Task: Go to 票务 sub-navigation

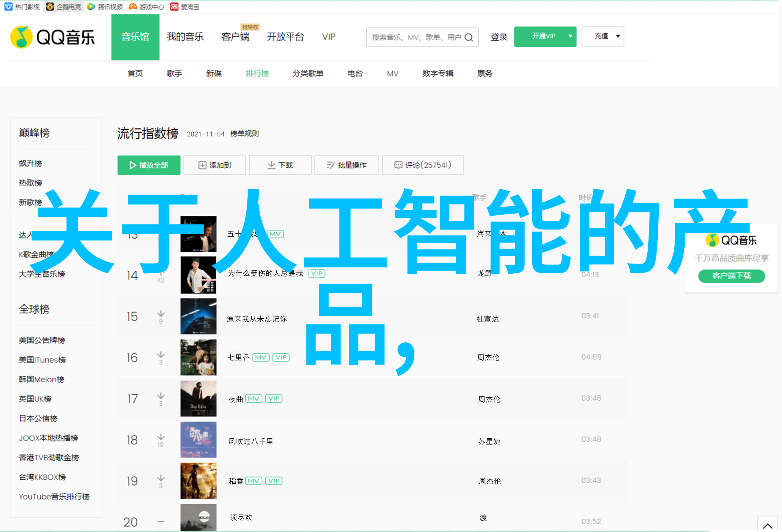Action: coord(485,73)
